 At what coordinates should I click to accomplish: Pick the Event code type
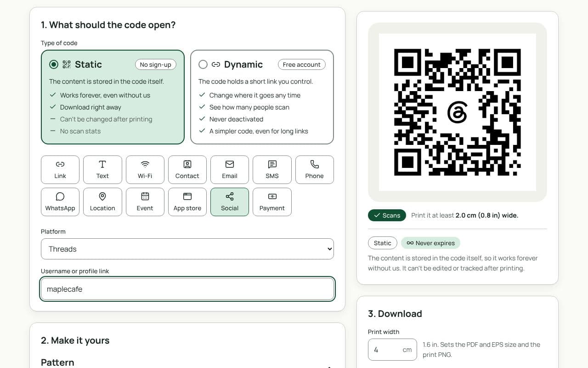pos(145,202)
